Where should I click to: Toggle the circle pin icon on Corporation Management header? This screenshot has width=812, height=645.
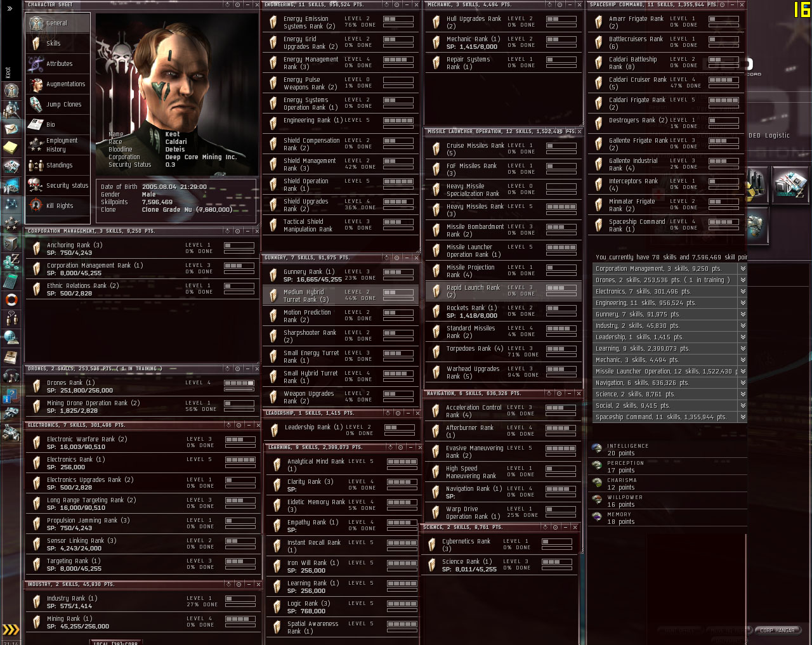click(237, 231)
